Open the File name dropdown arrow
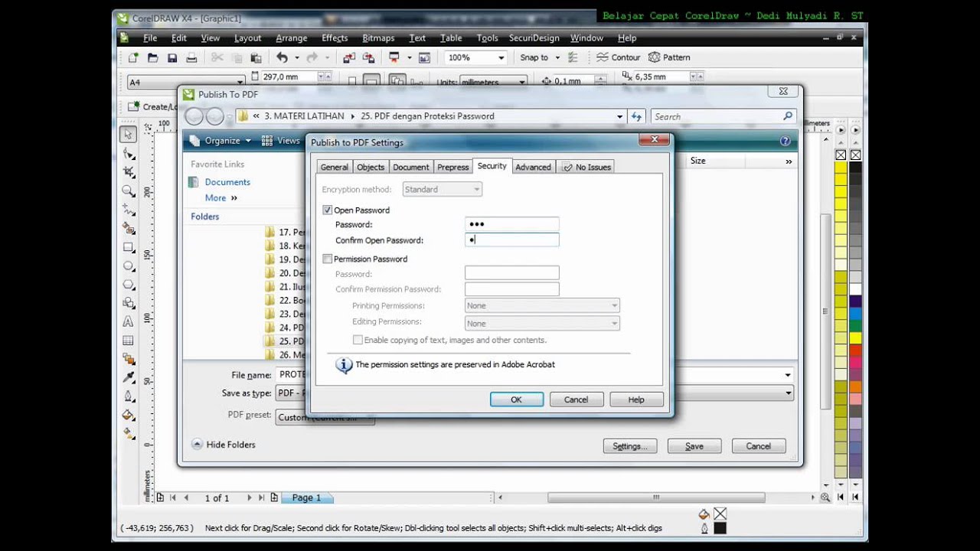 pos(788,375)
